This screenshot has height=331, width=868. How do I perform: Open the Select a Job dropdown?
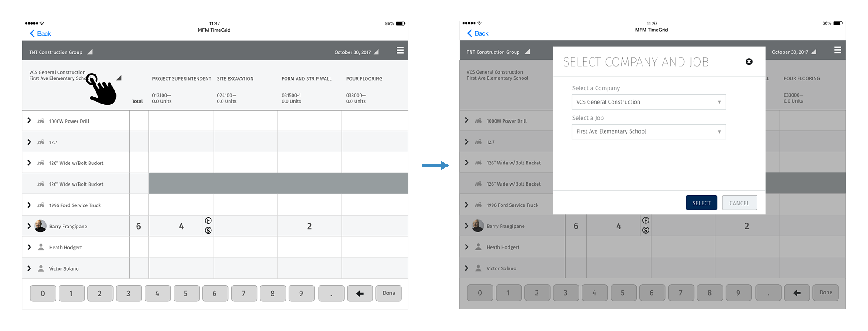tap(649, 131)
